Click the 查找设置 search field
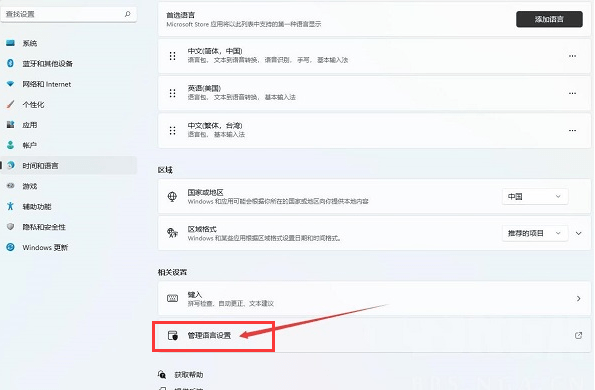Image resolution: width=595 pixels, height=390 pixels. pos(68,14)
